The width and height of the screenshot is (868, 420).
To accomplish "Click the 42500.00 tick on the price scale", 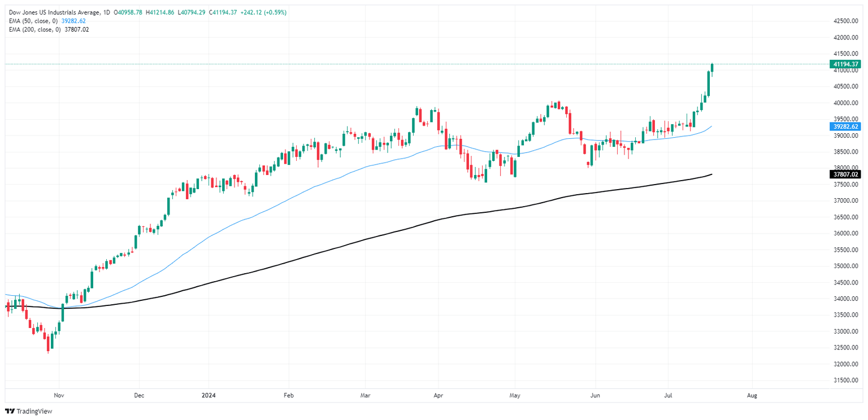I will (x=847, y=21).
